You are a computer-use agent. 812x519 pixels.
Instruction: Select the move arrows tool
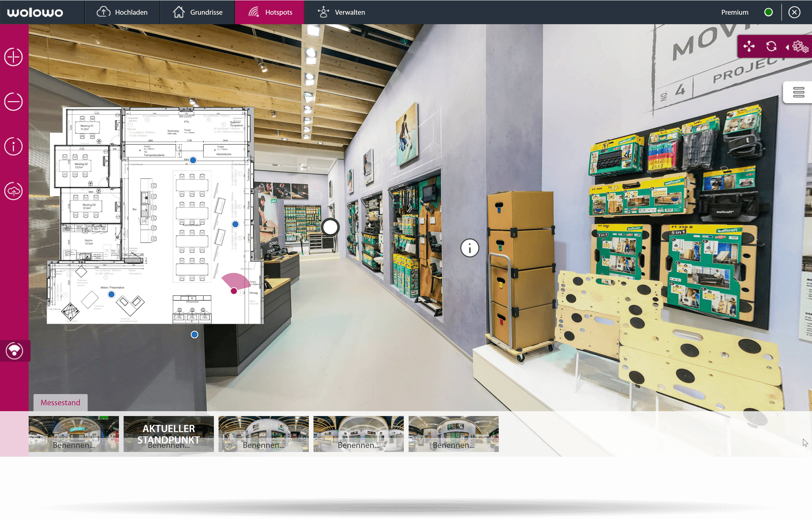pyautogui.click(x=749, y=46)
